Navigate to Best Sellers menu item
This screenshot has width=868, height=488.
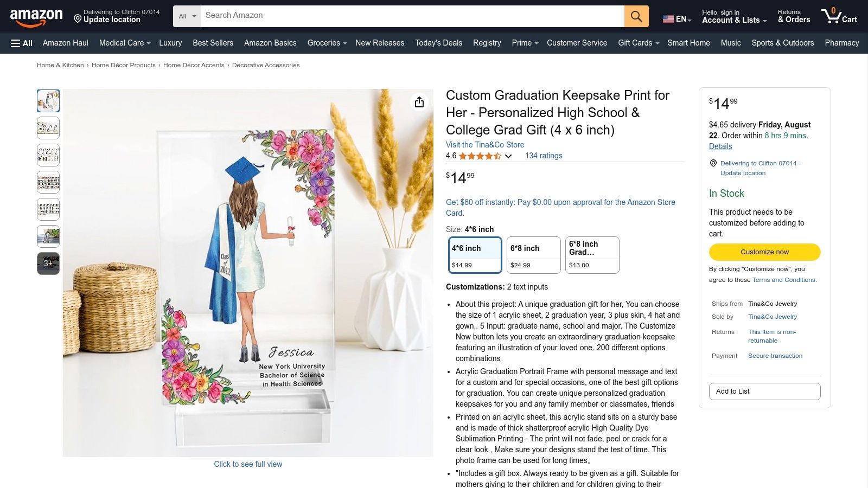click(213, 43)
